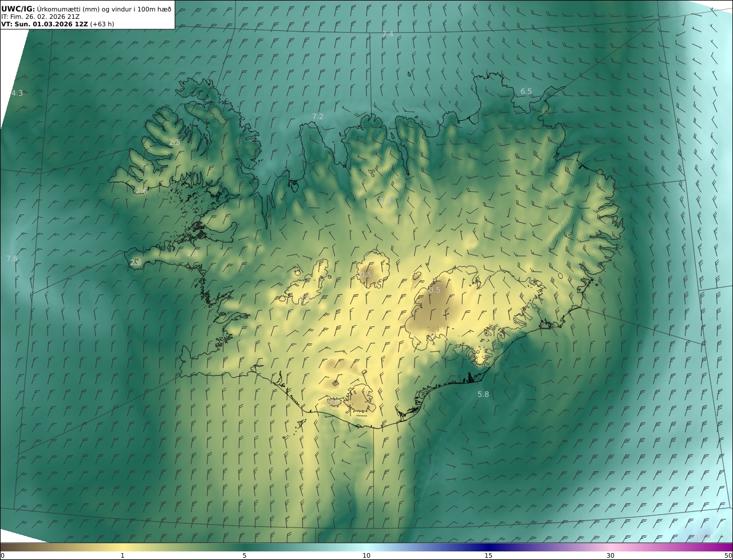Click the title text "Úrkomumætti (mm) og vindur í 100m hæð"
The height and width of the screenshot is (560, 733).
coord(104,9)
